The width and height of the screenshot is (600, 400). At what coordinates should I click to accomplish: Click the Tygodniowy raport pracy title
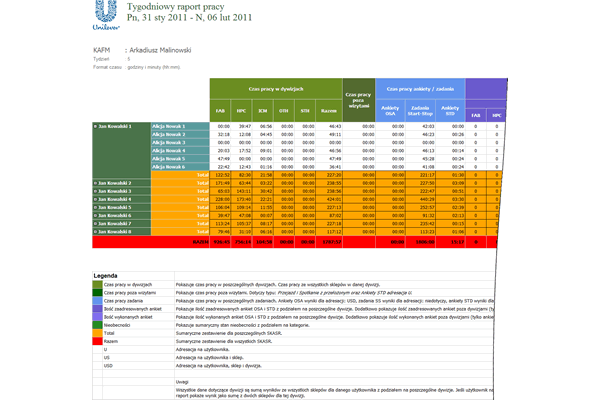[176, 7]
